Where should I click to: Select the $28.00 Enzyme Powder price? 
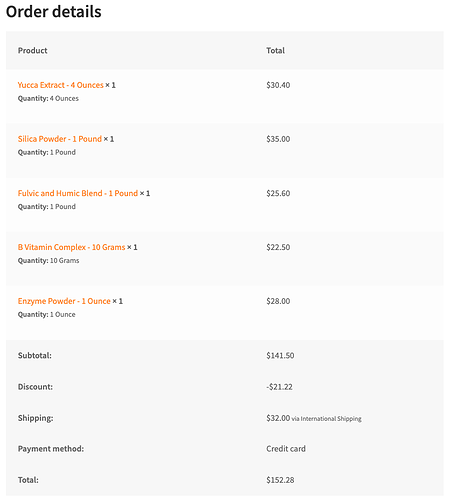point(278,301)
